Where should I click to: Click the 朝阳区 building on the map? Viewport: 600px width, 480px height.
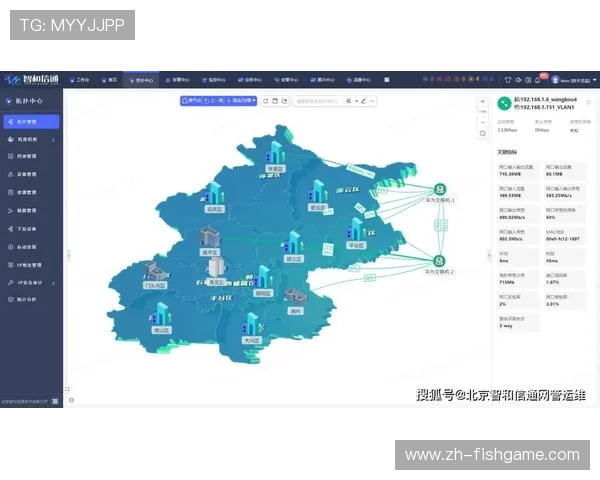pos(263,277)
